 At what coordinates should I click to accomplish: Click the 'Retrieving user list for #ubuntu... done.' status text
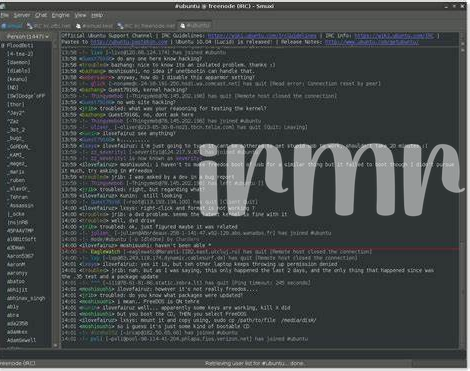tap(255, 363)
